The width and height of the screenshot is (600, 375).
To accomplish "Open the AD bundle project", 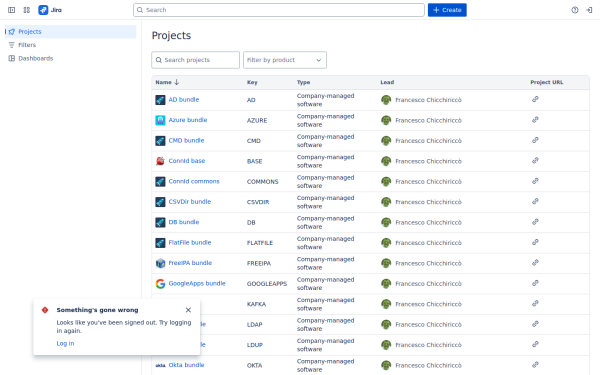I will click(x=184, y=99).
